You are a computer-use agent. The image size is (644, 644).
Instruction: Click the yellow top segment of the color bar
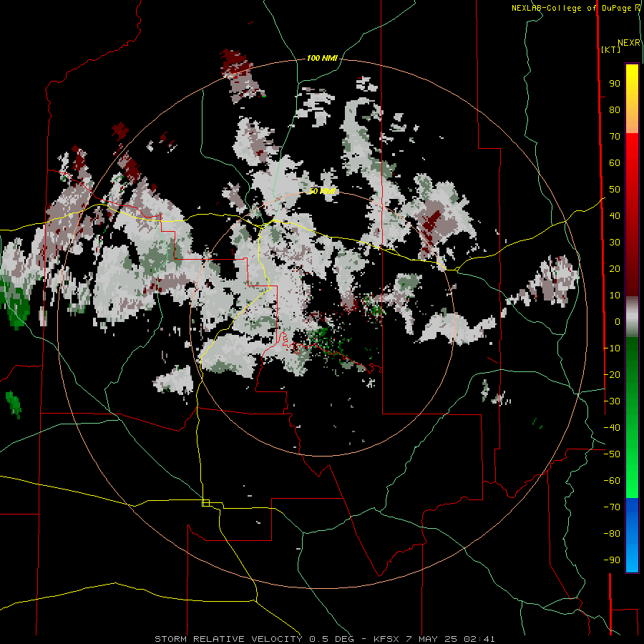[632, 99]
